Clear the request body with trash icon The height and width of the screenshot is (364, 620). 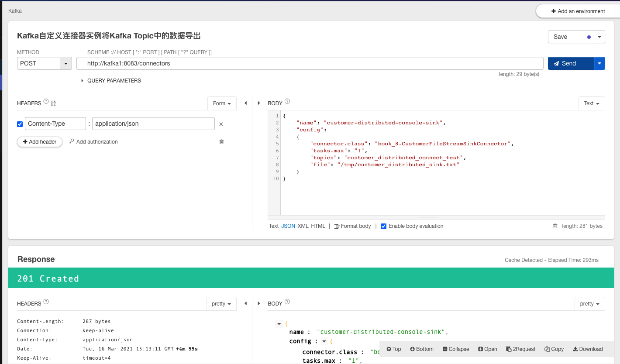555,226
